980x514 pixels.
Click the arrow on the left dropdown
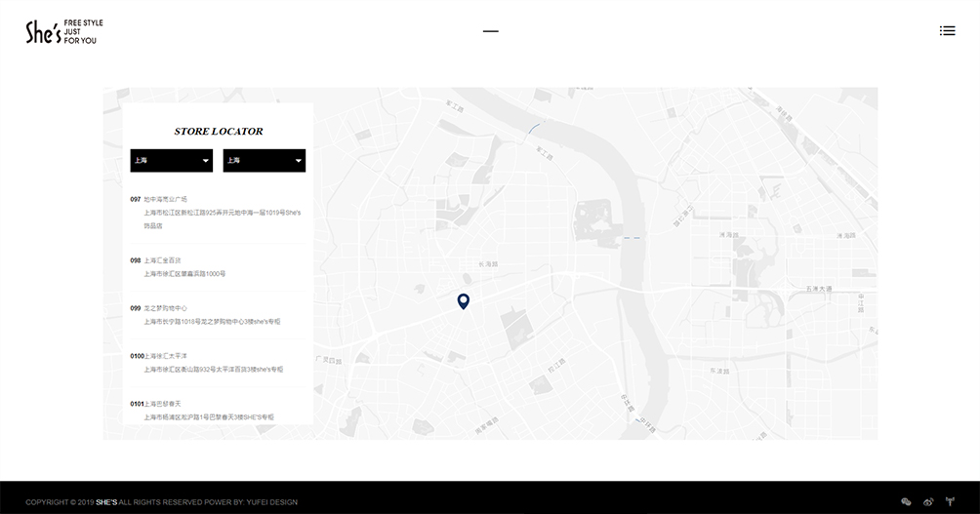click(205, 160)
